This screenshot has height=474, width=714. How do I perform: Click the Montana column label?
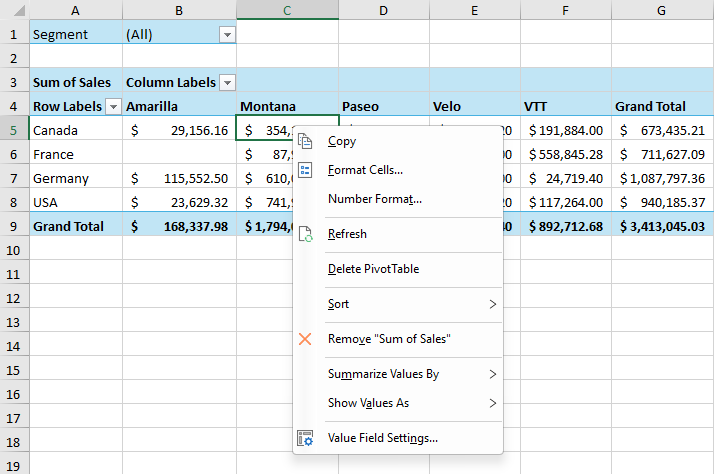[287, 107]
